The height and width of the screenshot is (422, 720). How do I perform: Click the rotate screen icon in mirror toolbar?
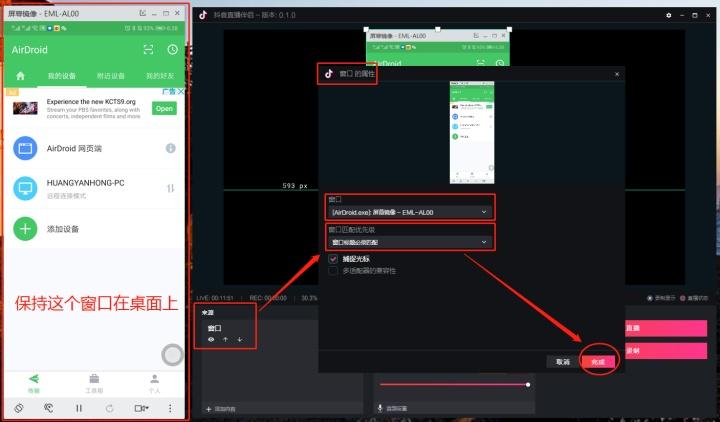click(19, 408)
